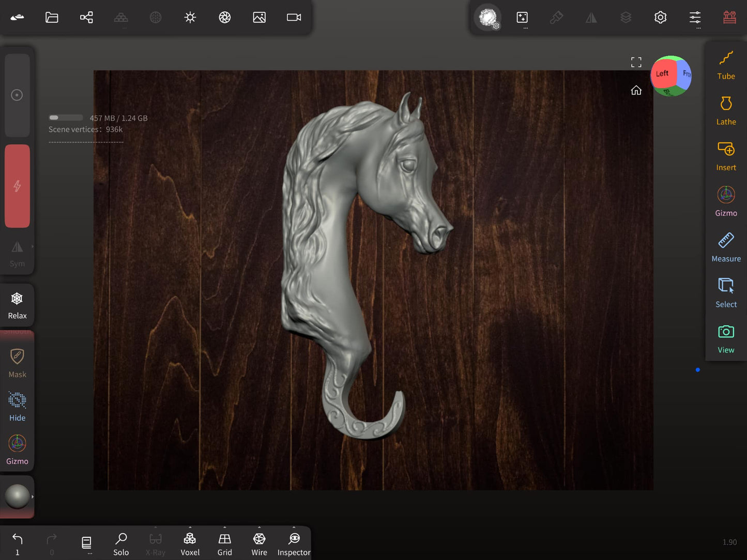Expand the Voxel remesh options arrow

pos(190,527)
